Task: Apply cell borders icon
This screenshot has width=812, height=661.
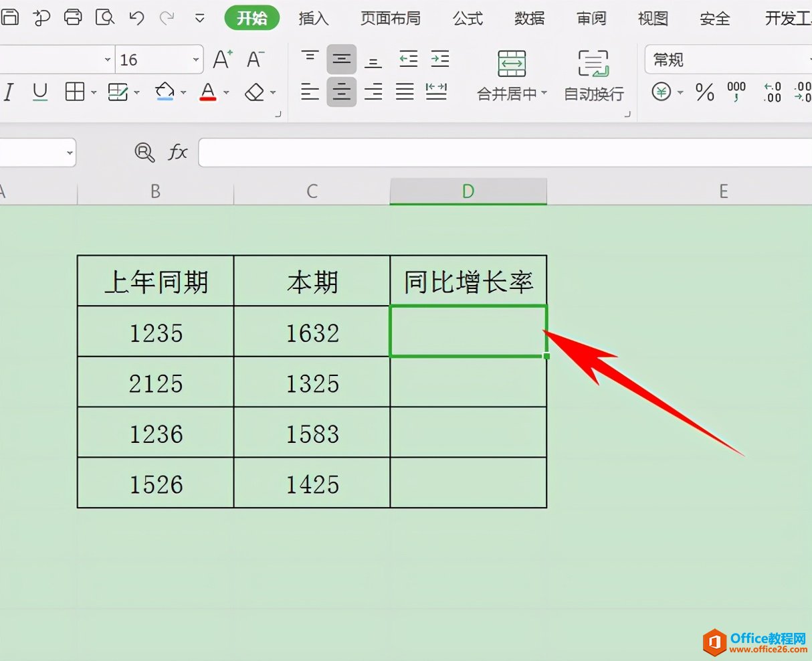Action: (74, 92)
